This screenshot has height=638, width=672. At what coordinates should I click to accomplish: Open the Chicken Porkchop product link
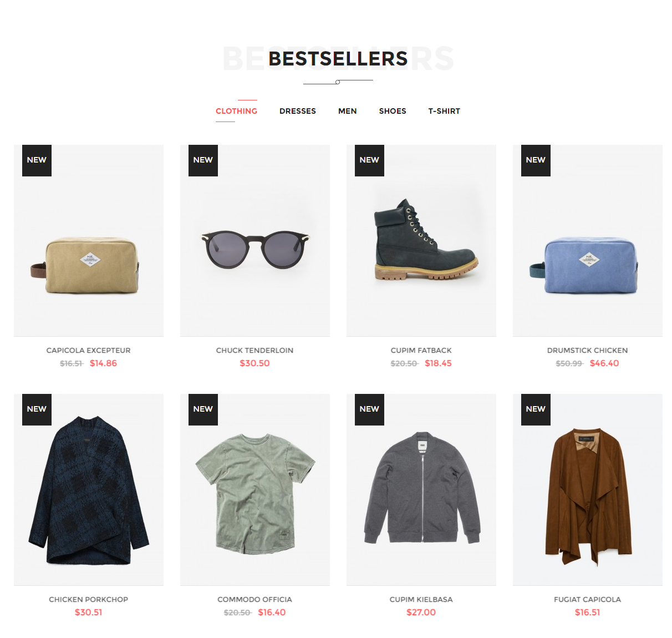(89, 599)
